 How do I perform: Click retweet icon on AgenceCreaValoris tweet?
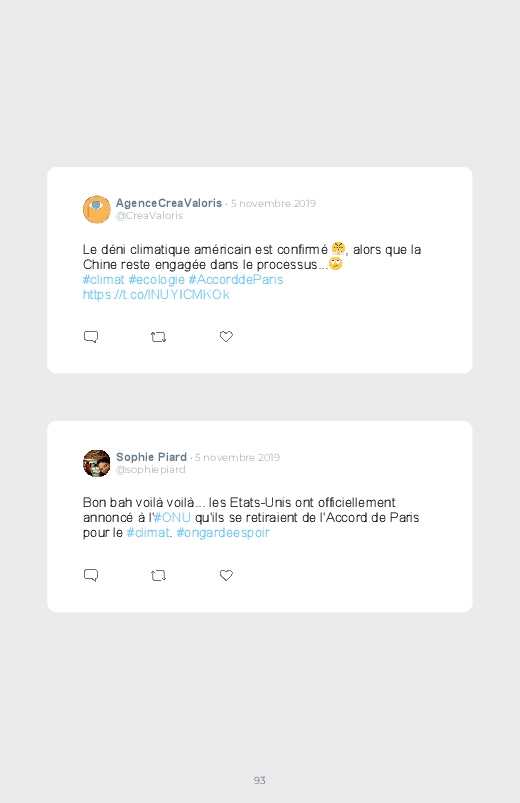coord(158,337)
